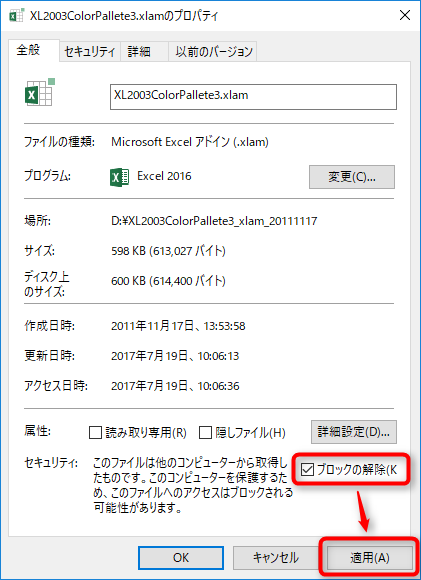Viewport: 421px width, 580px height.
Task: Enable the 読み取り専用 checkbox
Action: tap(95, 432)
